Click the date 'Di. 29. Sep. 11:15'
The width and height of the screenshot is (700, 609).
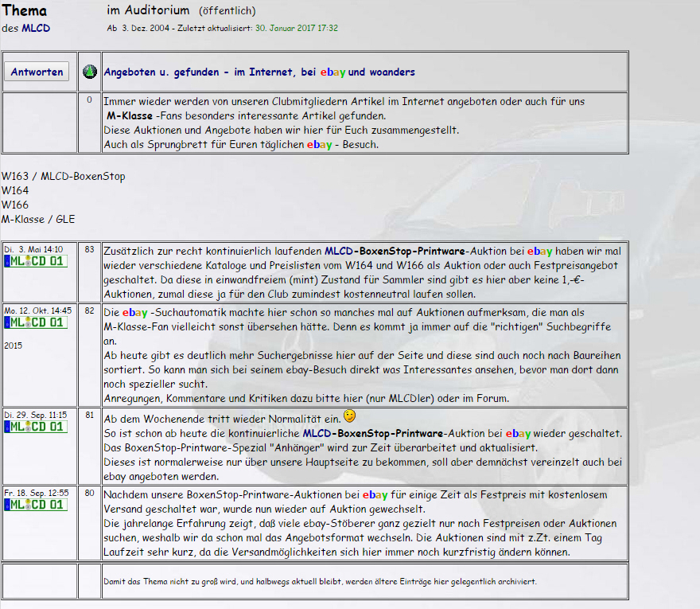point(36,415)
